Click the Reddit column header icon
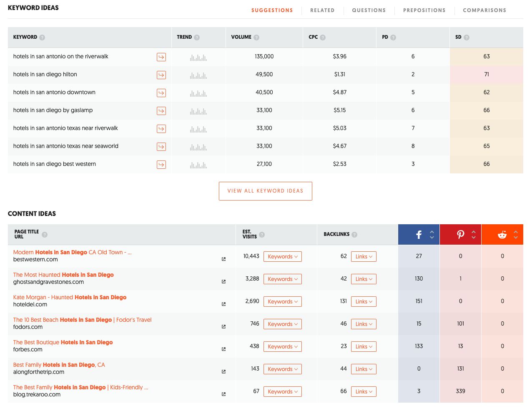The width and height of the screenshot is (532, 411). 502,234
